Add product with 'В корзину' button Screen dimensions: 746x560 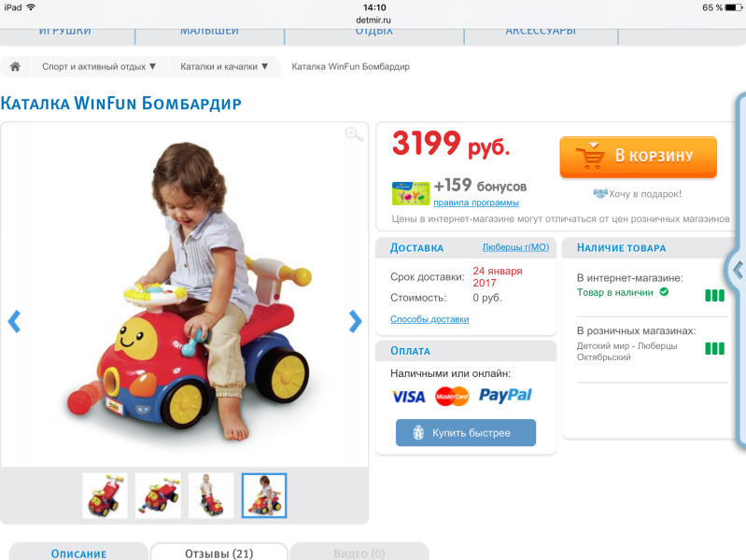tap(638, 157)
